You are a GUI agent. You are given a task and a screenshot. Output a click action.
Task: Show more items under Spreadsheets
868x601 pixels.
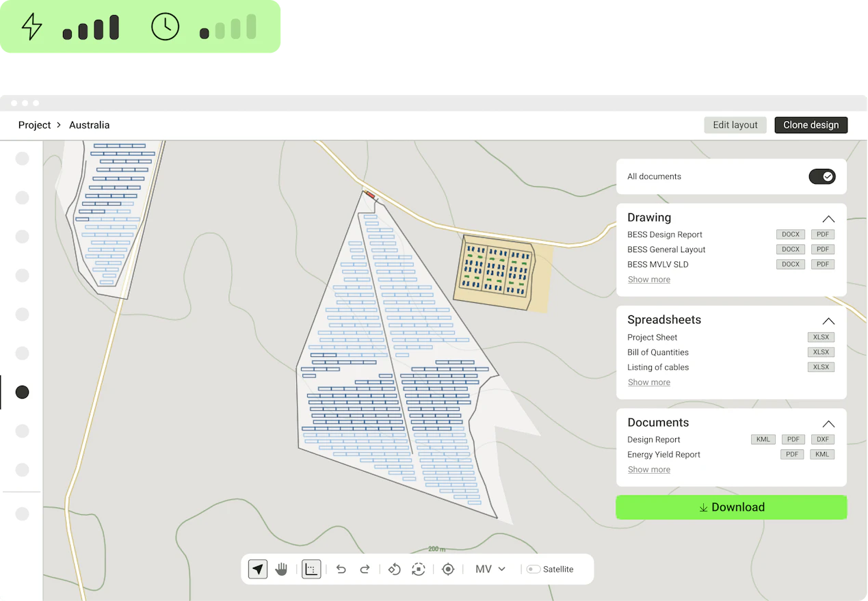click(649, 382)
